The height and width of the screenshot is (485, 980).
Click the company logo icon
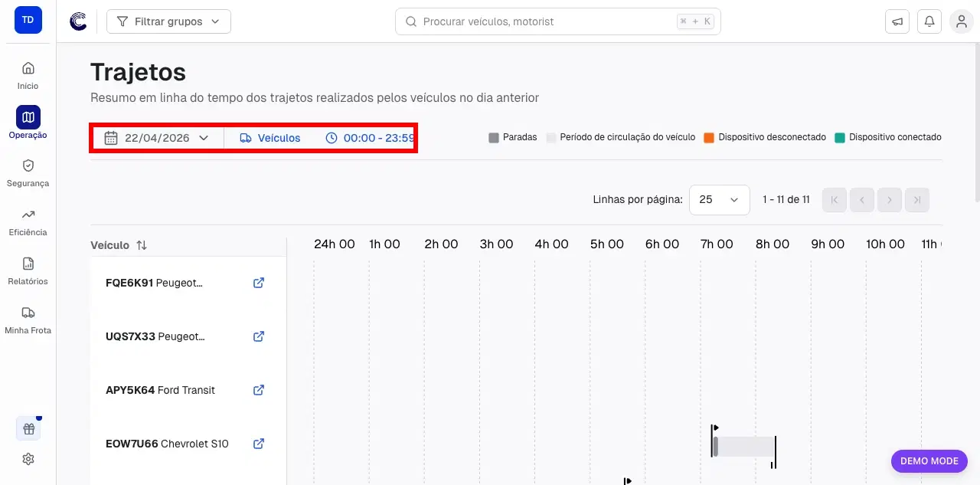point(78,21)
